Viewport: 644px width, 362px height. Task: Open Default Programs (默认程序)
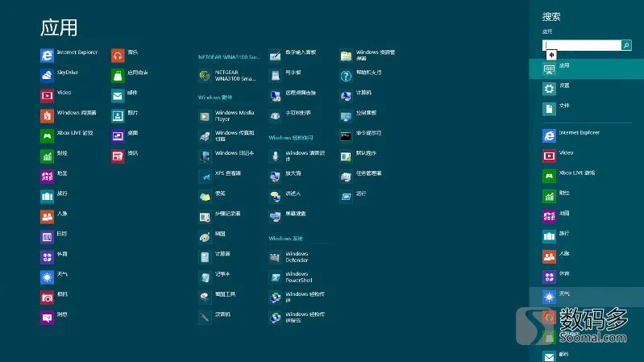(359, 156)
